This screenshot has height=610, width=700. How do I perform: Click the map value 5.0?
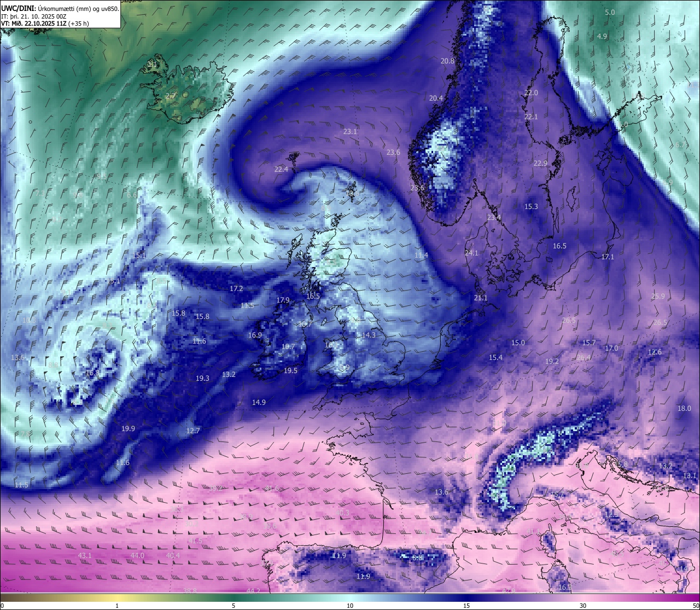(x=610, y=12)
